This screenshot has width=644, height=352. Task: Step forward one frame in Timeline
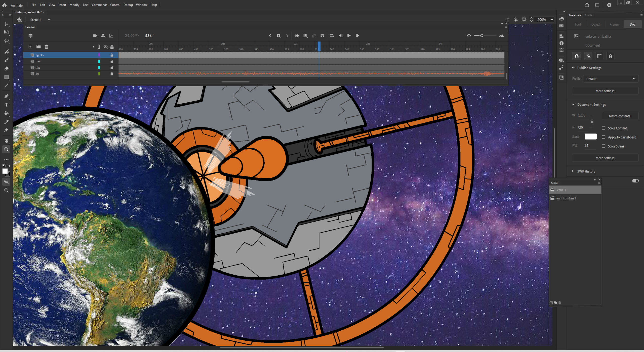pyautogui.click(x=357, y=36)
